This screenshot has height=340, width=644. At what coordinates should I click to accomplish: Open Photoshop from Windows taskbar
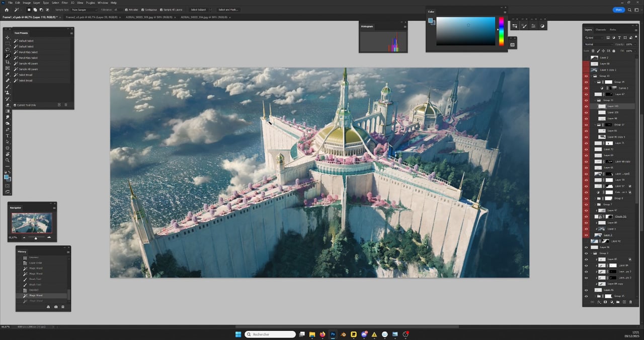pyautogui.click(x=333, y=334)
